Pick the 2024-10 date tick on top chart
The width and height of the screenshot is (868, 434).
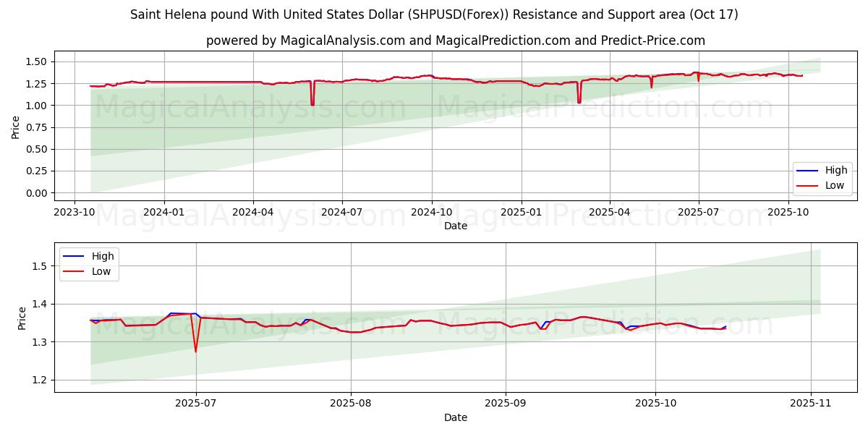pyautogui.click(x=432, y=211)
